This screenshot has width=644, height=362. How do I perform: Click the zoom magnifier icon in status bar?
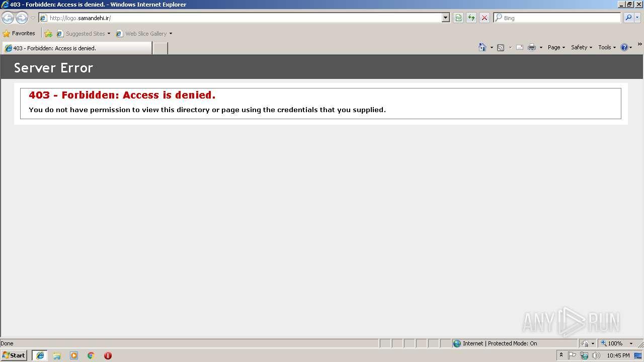point(604,343)
